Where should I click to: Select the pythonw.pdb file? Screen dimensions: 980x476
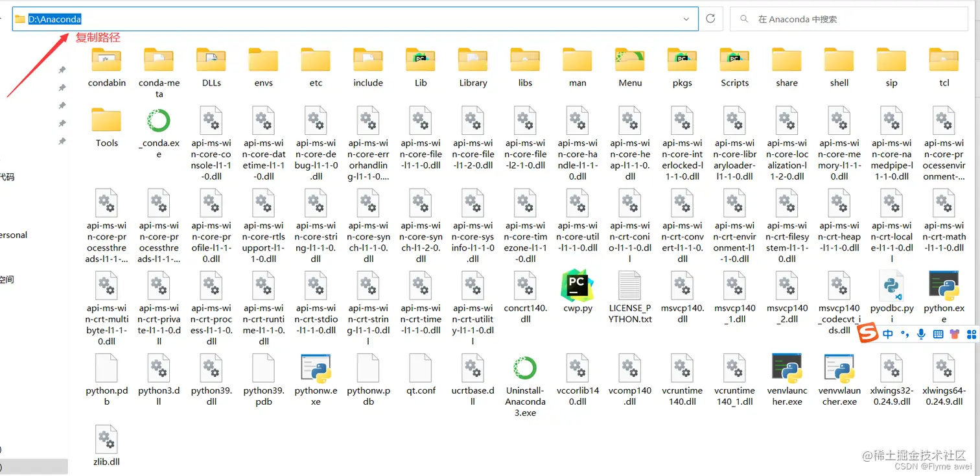coord(368,380)
